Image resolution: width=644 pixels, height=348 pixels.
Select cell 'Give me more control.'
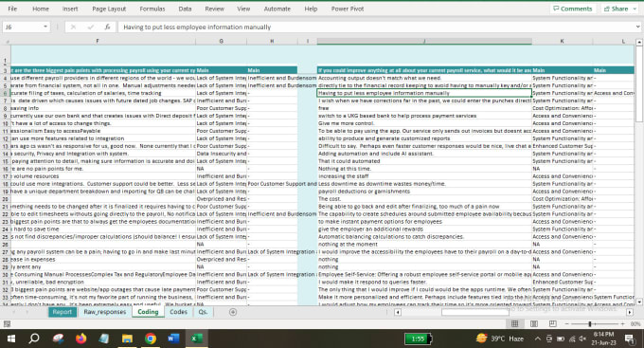(x=424, y=123)
